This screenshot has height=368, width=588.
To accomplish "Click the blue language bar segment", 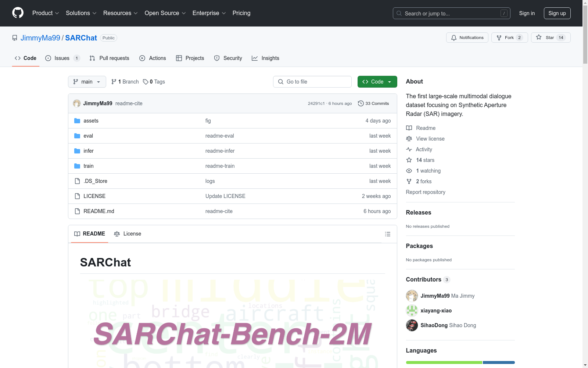I will (x=499, y=362).
